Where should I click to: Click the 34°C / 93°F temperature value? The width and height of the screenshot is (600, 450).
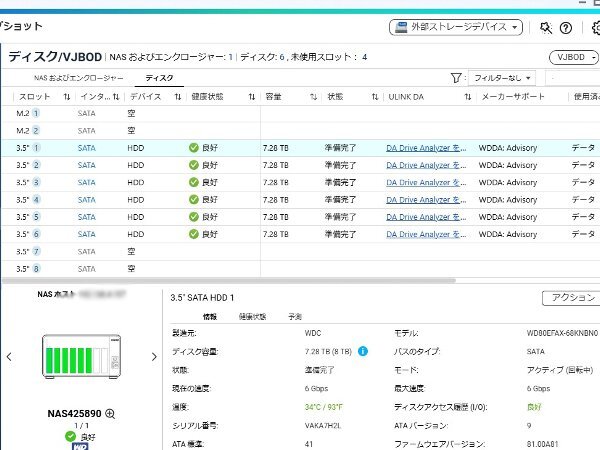324,407
